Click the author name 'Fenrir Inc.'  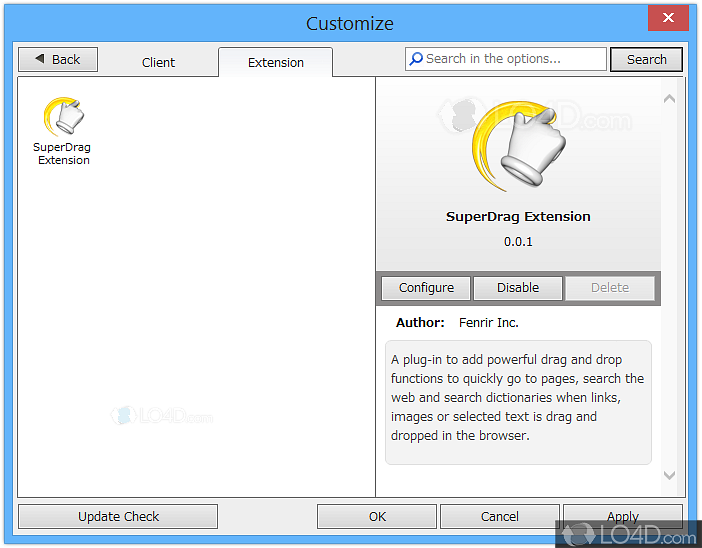[x=488, y=323]
